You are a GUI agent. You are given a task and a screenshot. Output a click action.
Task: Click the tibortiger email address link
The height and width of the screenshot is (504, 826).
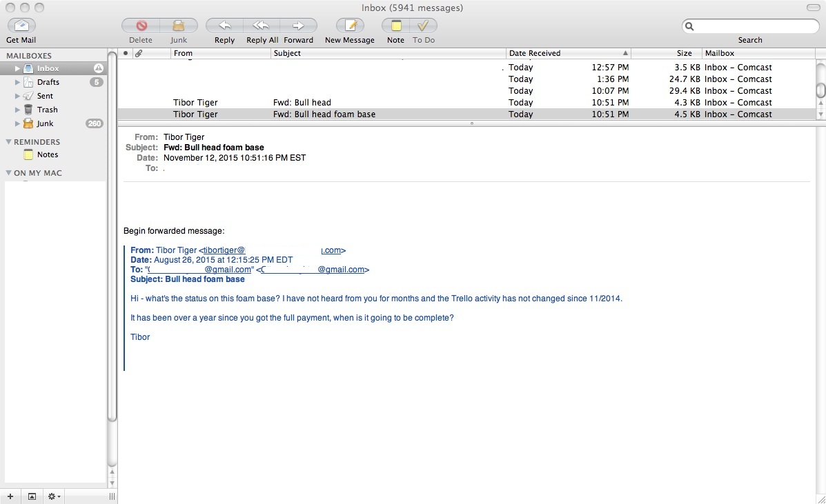(224, 250)
